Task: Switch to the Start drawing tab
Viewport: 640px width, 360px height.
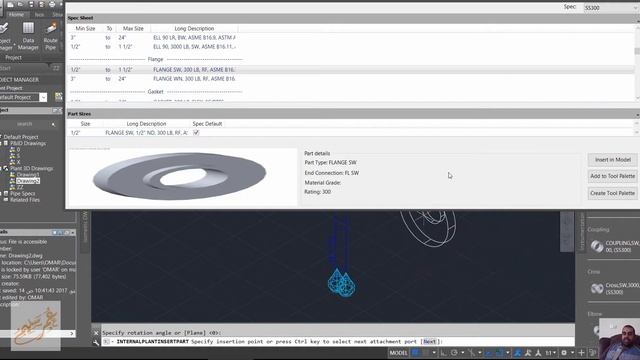Action: pyautogui.click(x=6, y=68)
